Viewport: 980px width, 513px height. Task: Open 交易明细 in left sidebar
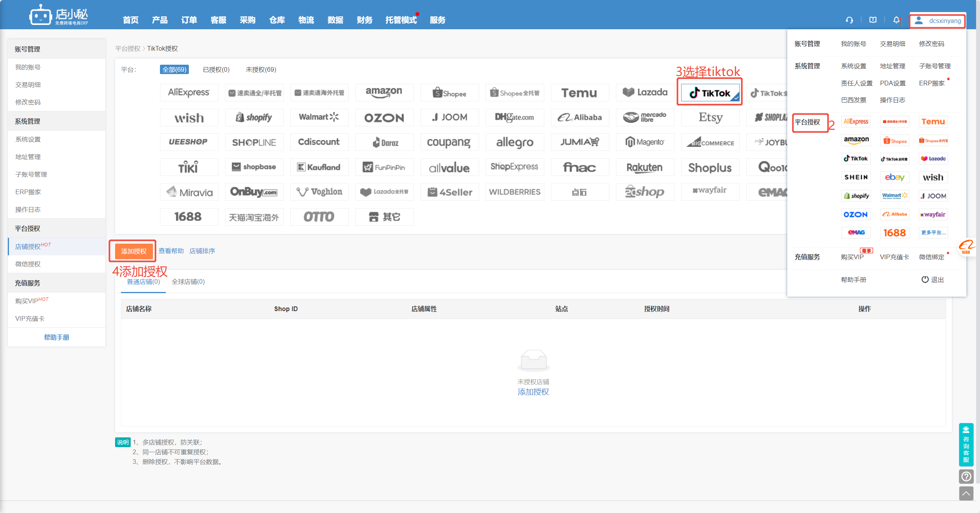click(57, 85)
